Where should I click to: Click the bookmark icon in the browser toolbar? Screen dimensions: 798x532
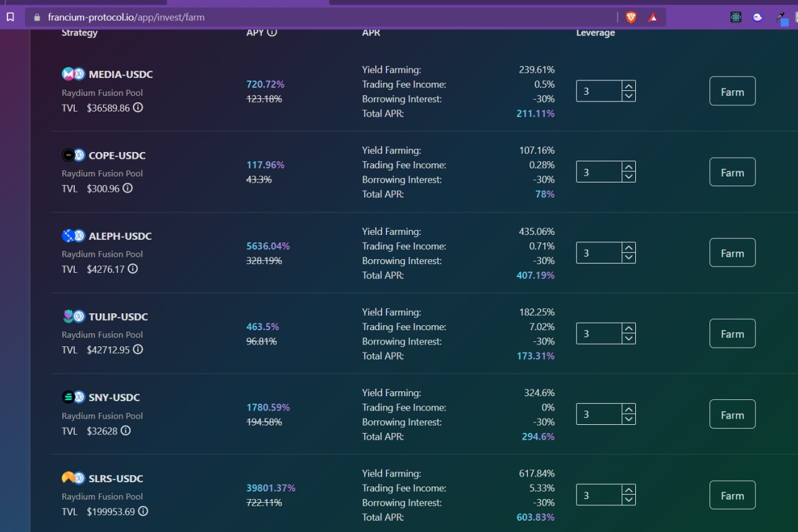10,17
